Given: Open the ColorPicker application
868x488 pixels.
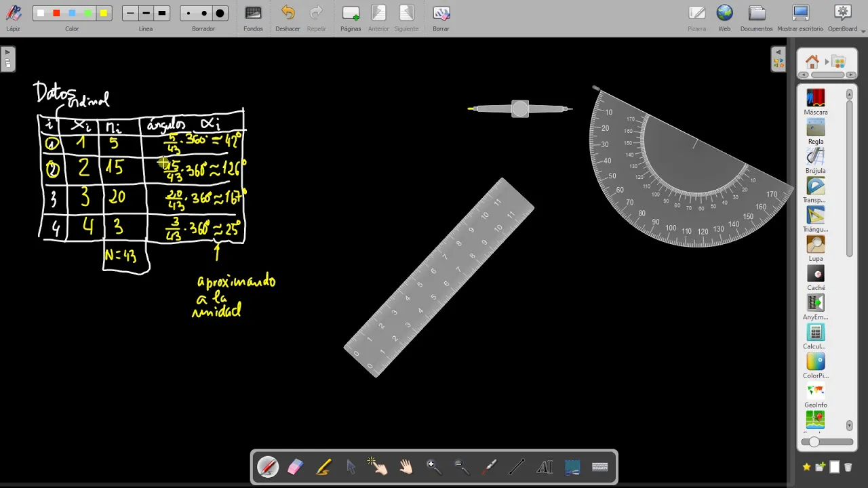Looking at the screenshot, I should (816, 365).
